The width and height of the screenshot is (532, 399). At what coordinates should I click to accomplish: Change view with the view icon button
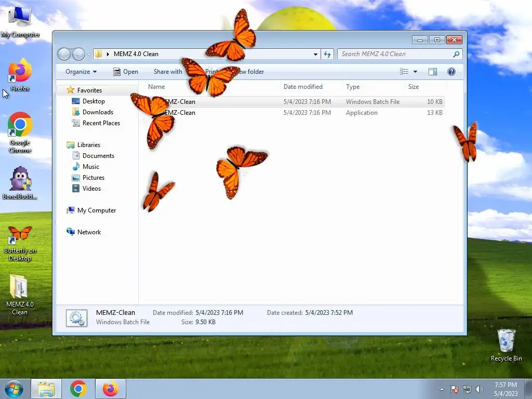[404, 72]
